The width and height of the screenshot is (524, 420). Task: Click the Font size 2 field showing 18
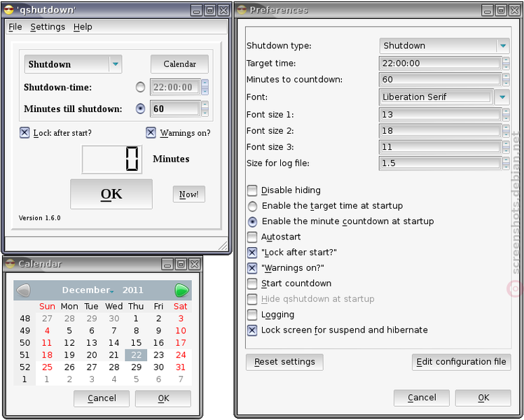coord(440,131)
